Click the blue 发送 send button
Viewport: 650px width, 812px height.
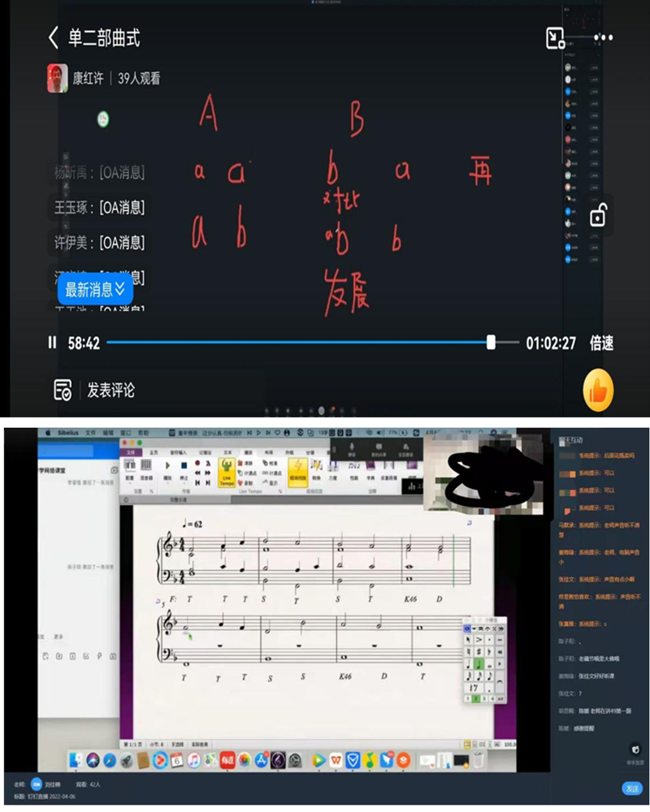click(x=631, y=788)
